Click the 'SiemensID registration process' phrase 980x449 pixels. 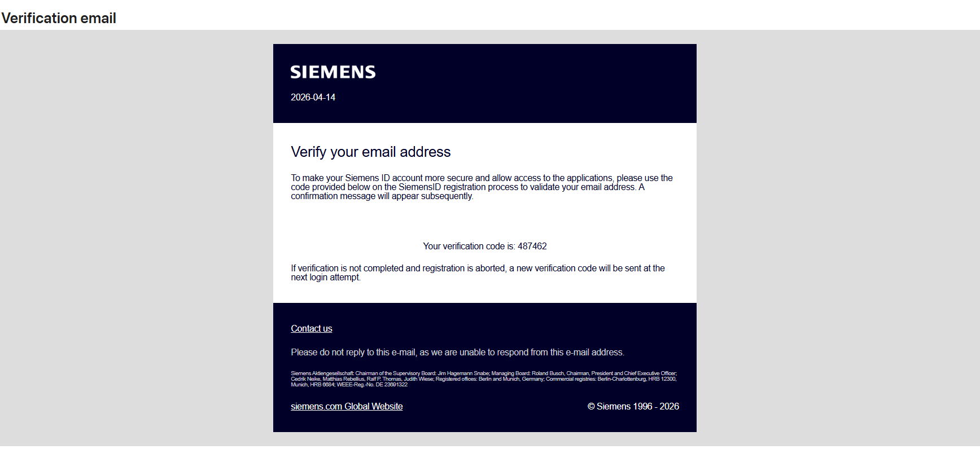458,187
